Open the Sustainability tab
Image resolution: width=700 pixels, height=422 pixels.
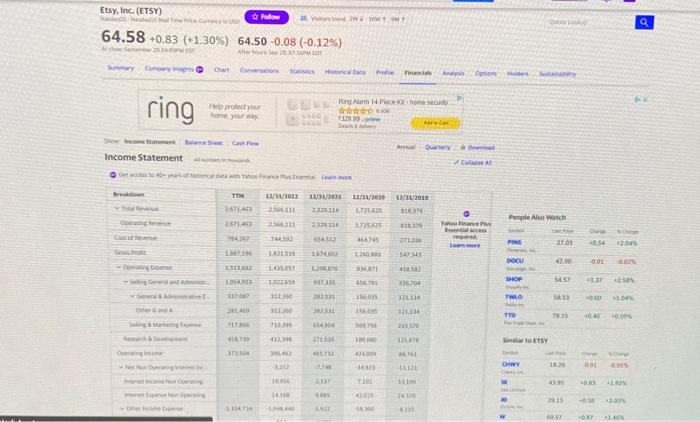[x=558, y=74]
